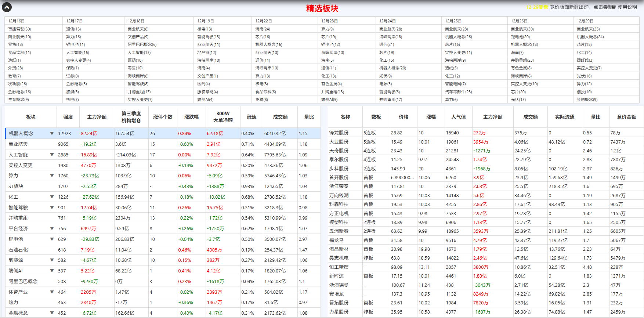Sort sectors by 300W大单净额 header

pos(223,117)
